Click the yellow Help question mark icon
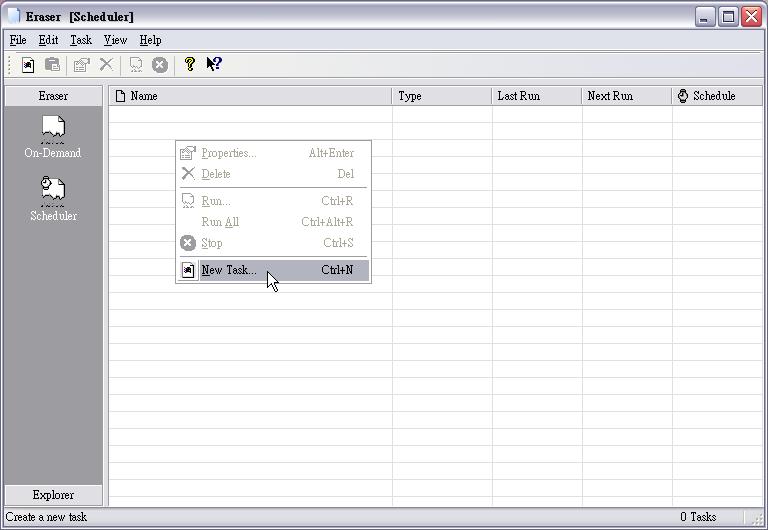 tap(190, 65)
